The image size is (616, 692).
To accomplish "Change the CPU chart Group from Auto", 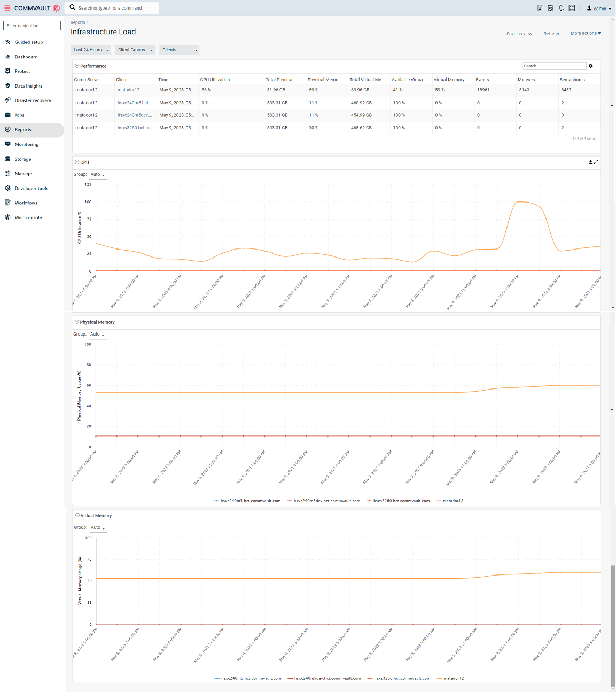I will click(x=96, y=174).
